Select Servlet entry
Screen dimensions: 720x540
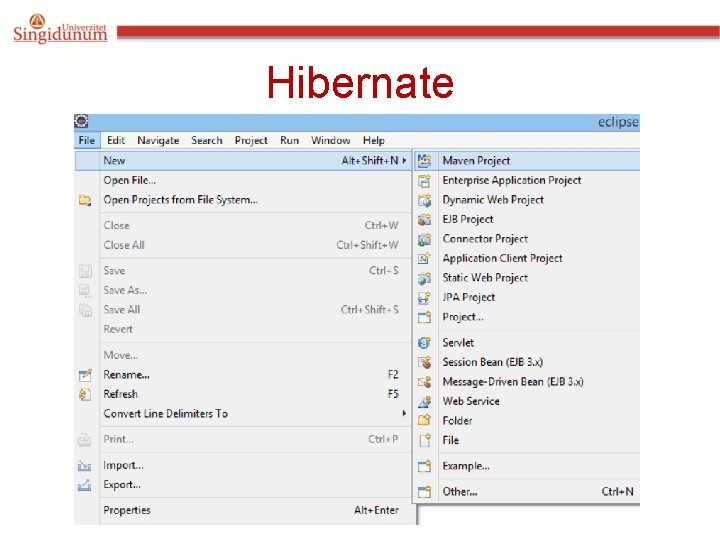pyautogui.click(x=527, y=343)
